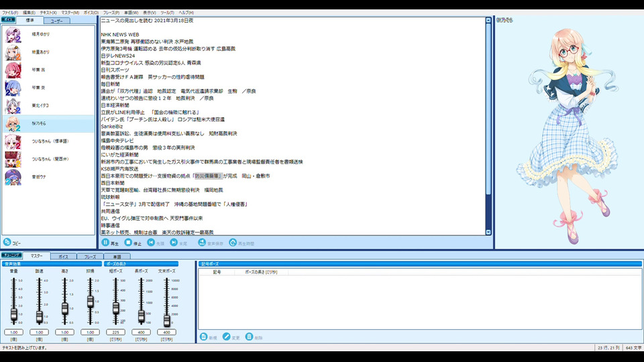Open the 単語(W) menu

[x=131, y=13]
